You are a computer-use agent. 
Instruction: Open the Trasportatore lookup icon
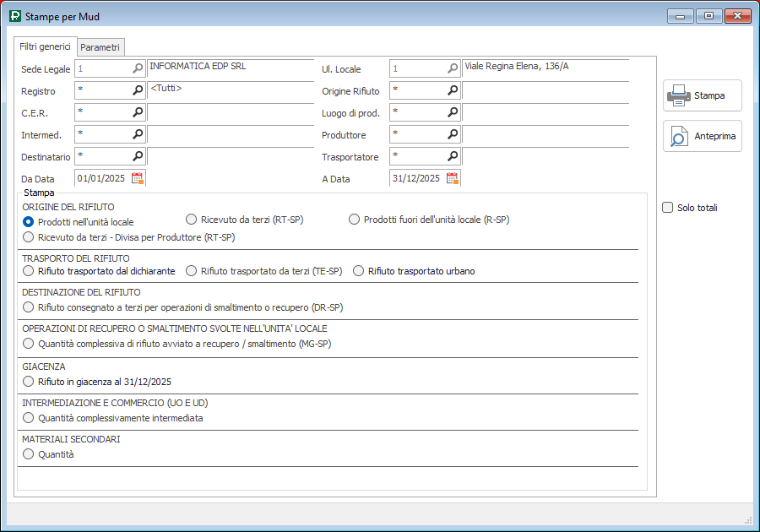[x=453, y=156]
